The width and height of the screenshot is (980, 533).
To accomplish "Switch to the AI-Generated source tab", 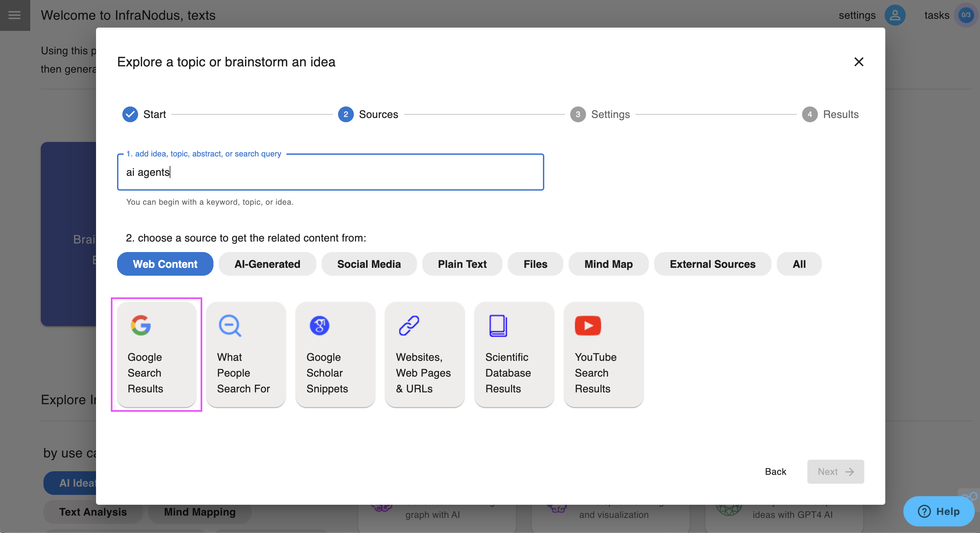I will [x=267, y=264].
